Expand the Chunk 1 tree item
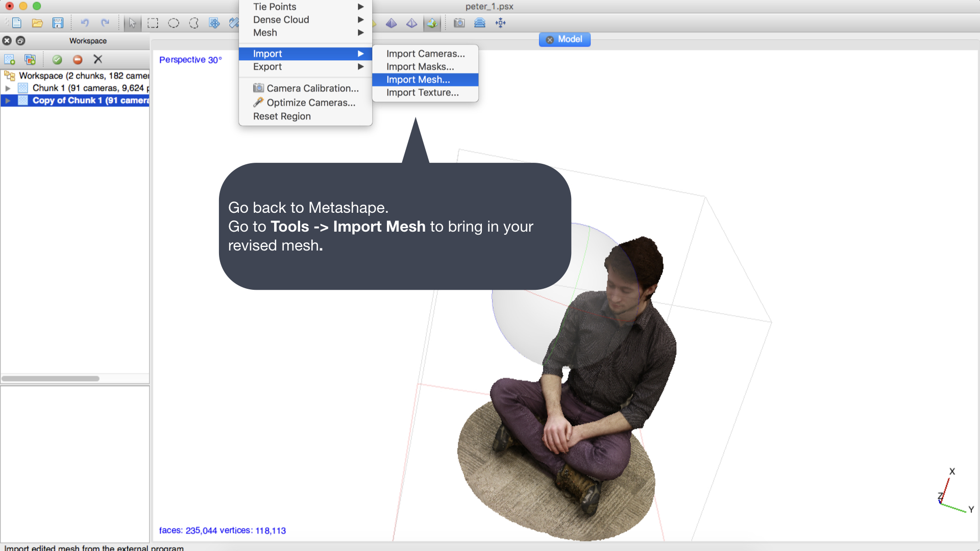980x551 pixels. (8, 88)
